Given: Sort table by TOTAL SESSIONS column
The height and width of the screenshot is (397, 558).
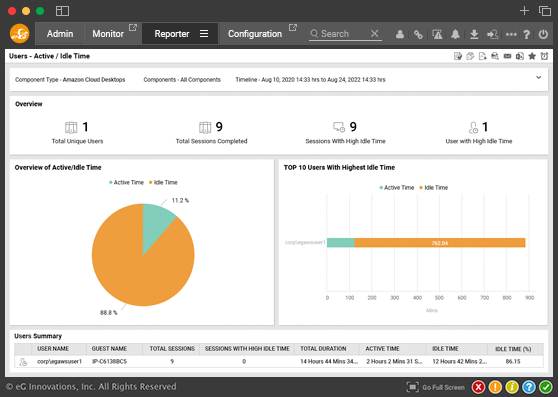Looking at the screenshot, I should (x=172, y=349).
